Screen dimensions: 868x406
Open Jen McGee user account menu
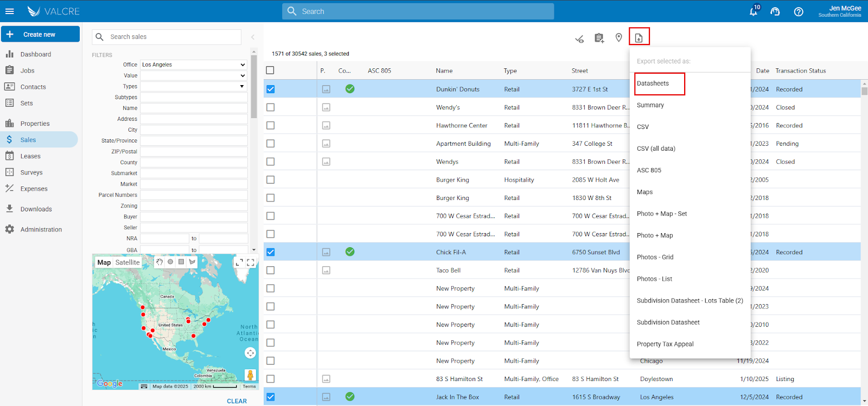(840, 11)
